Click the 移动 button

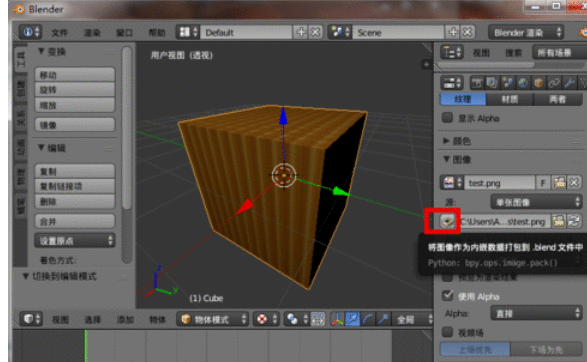coord(75,75)
